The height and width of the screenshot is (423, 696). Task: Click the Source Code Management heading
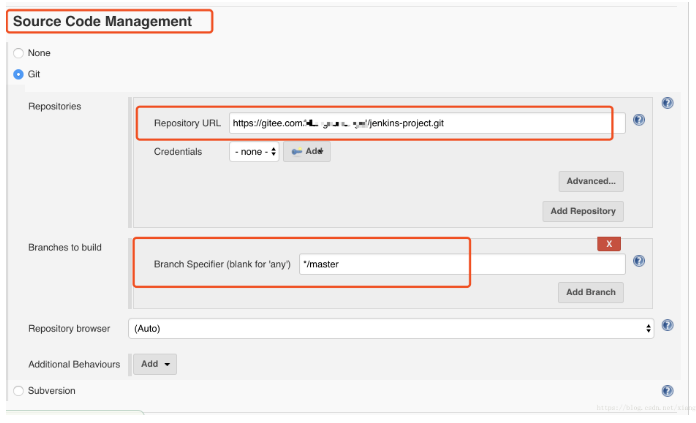(x=102, y=21)
